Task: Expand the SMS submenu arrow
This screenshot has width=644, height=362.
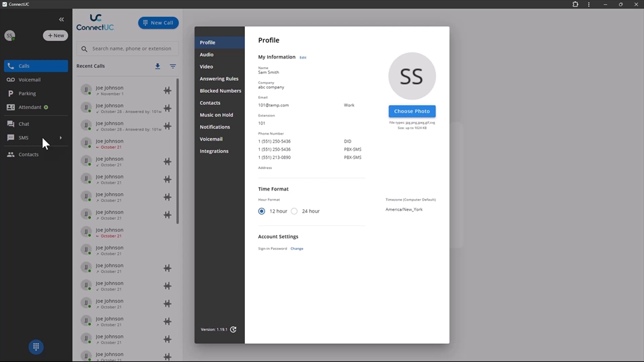Action: [61, 138]
